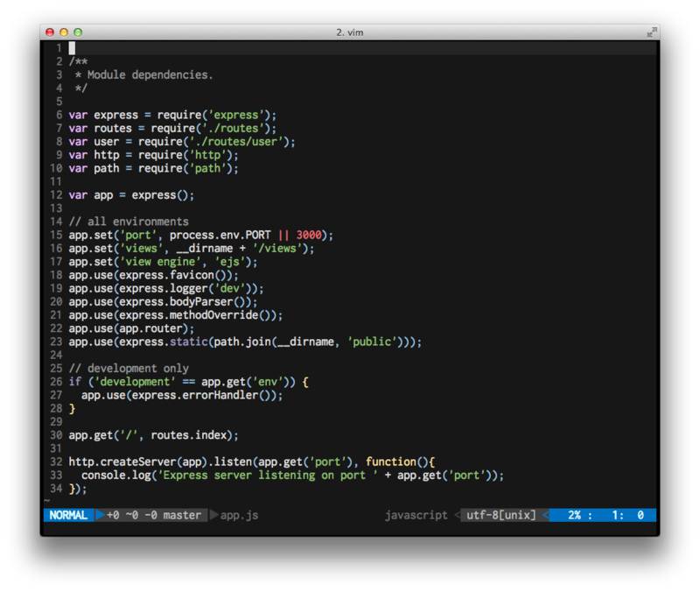Click 'var app = express();' line
The image size is (700, 592).
click(x=131, y=195)
